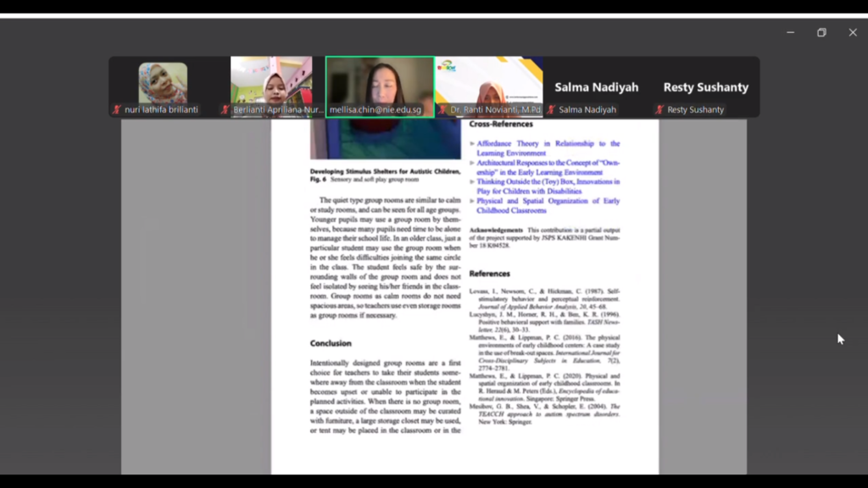Close the meeting window
The image size is (868, 488).
(853, 32)
